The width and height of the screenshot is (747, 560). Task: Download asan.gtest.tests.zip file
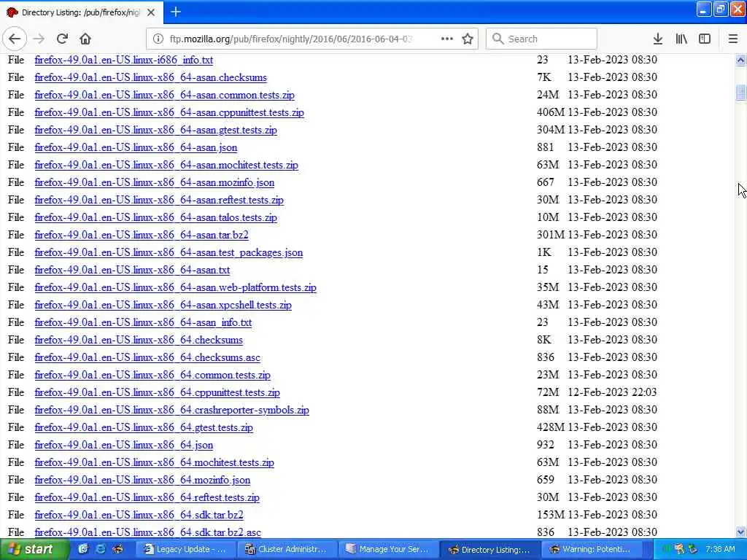(x=155, y=130)
